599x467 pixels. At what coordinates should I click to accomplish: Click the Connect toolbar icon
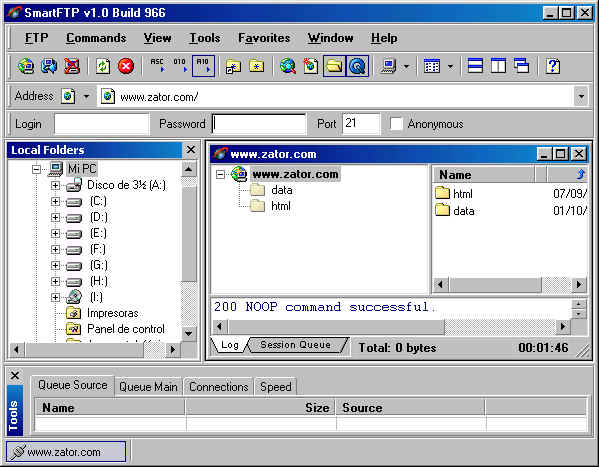click(26, 66)
